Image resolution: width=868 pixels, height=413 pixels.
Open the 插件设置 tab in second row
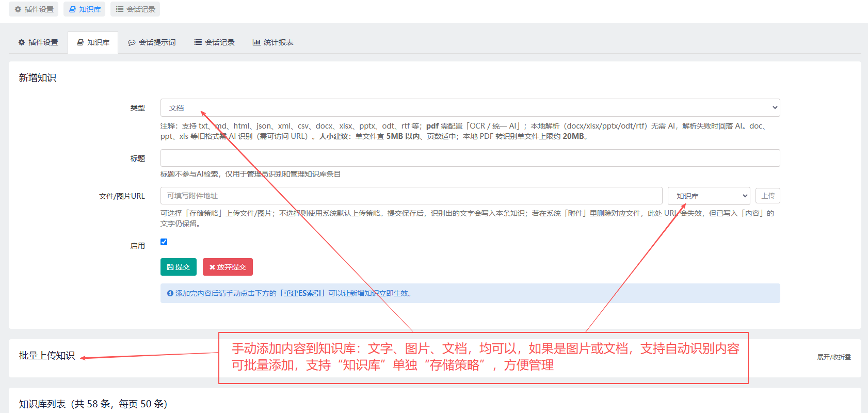tap(38, 42)
